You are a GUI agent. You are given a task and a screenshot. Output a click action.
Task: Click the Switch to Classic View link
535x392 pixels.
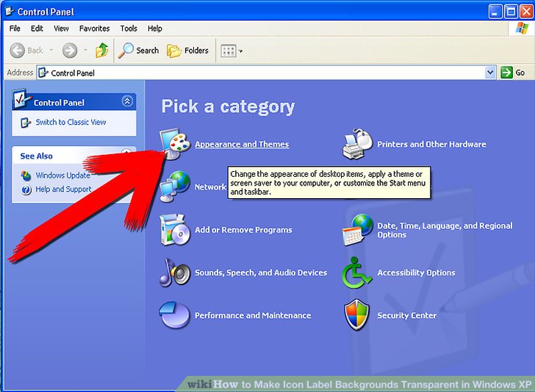[71, 122]
